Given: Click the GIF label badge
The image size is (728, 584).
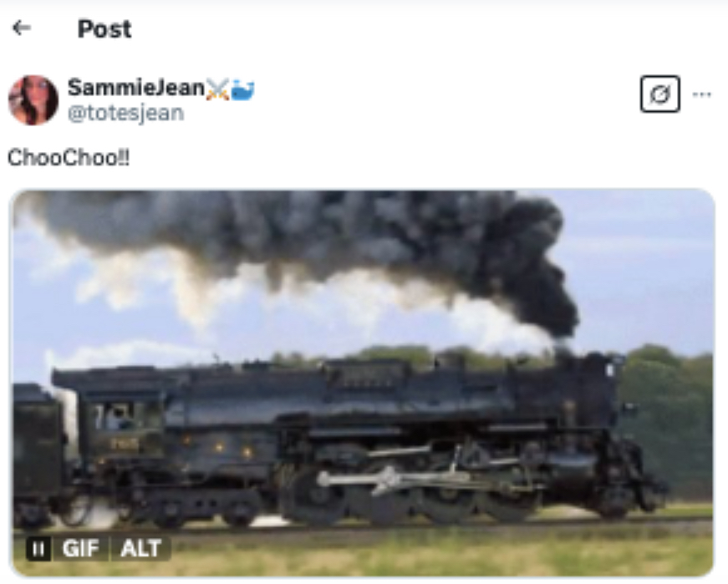Looking at the screenshot, I should tap(81, 549).
